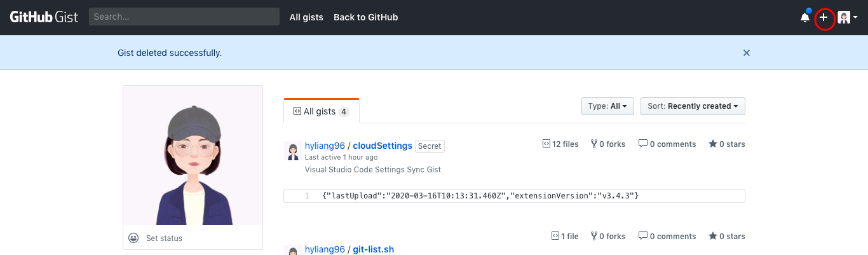Open the cloudSettings gist
The height and width of the screenshot is (255, 868).
(x=383, y=146)
